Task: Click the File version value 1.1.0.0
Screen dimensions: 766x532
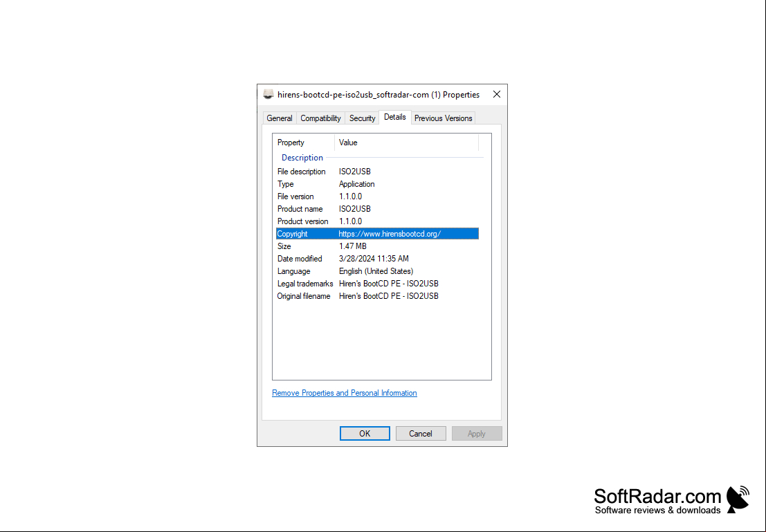Action: (x=350, y=196)
